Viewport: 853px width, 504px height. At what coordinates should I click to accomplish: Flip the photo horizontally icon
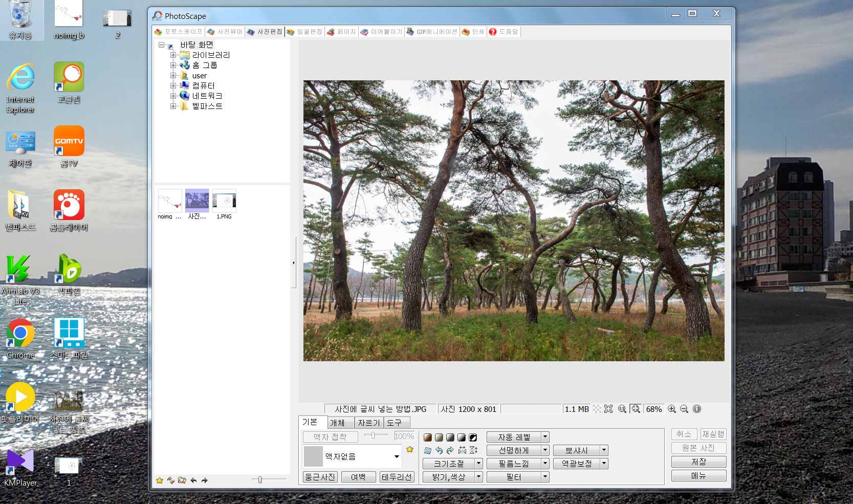[462, 450]
